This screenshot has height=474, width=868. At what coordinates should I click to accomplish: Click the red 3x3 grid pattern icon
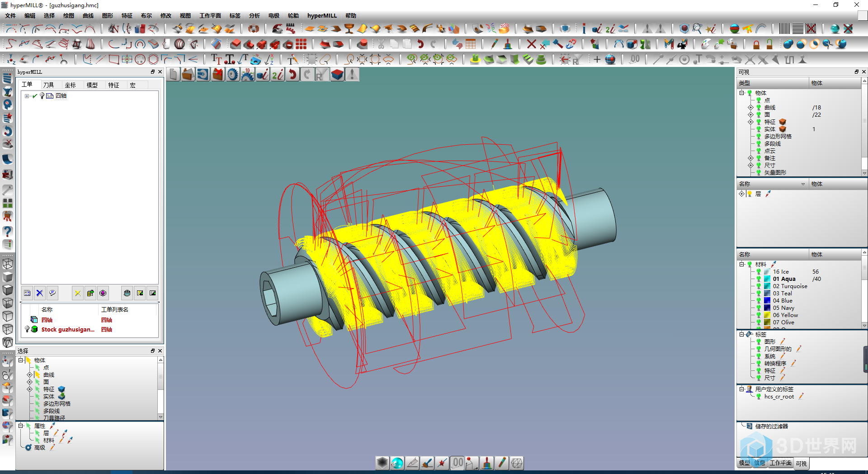(301, 44)
